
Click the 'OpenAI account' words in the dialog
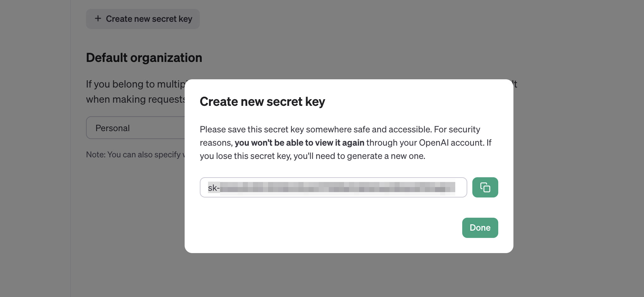(451, 143)
